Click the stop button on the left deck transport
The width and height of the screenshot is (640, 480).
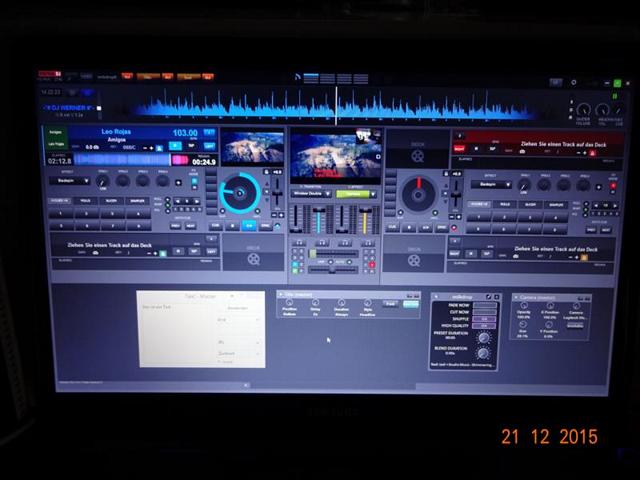[232, 225]
